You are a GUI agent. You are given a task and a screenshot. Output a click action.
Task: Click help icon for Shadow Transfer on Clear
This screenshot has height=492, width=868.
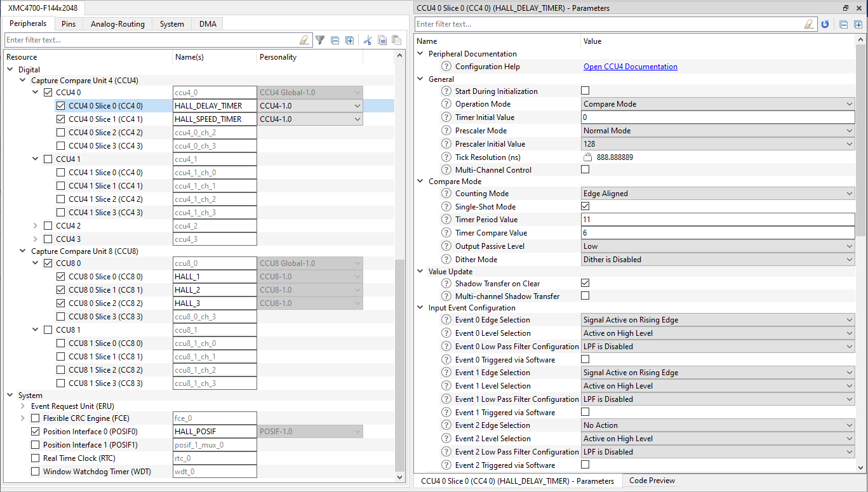click(446, 284)
